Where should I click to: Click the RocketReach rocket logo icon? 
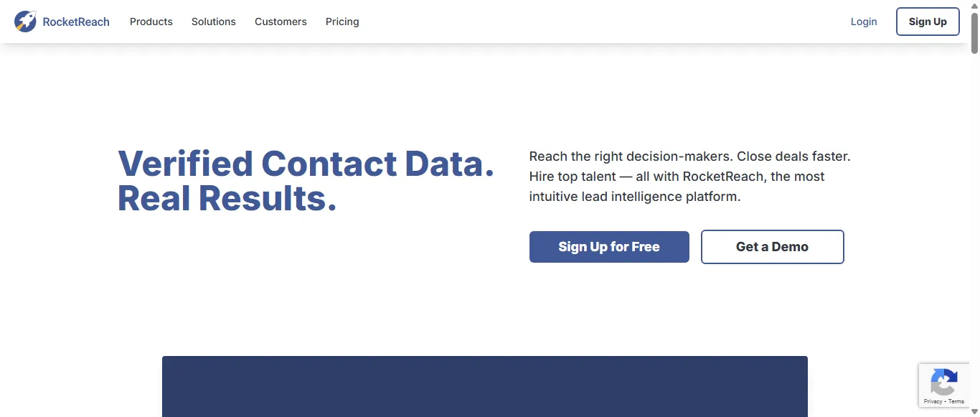click(25, 22)
